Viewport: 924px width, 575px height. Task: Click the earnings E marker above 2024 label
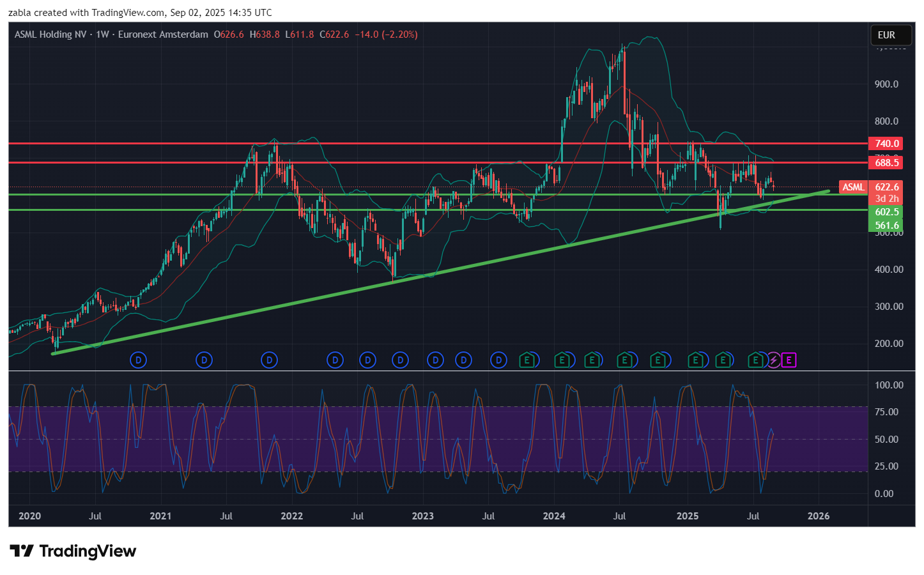562,360
